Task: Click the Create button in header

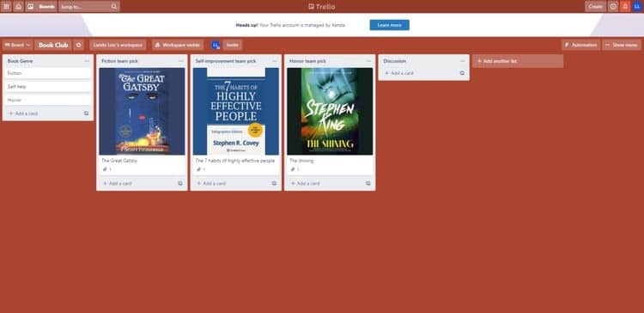Action: [x=595, y=7]
